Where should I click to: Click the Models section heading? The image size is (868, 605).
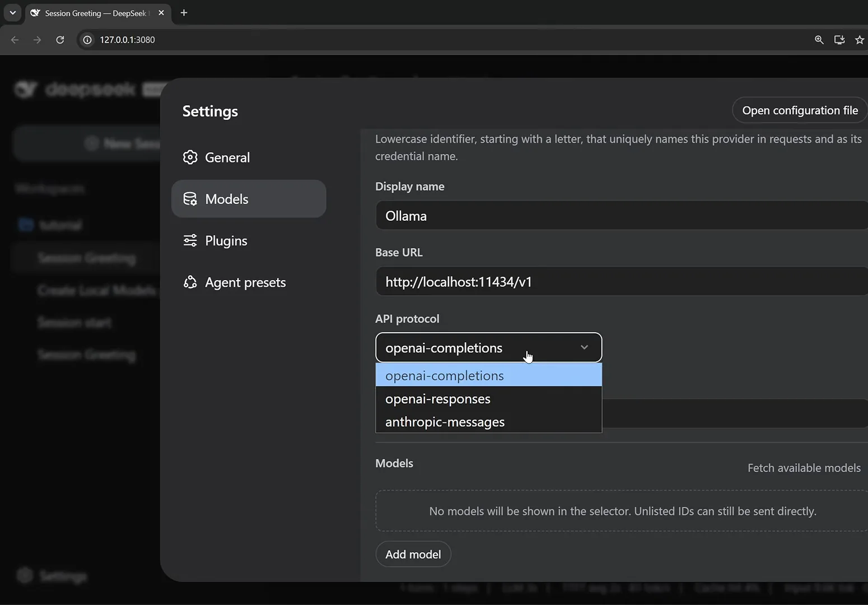(394, 463)
